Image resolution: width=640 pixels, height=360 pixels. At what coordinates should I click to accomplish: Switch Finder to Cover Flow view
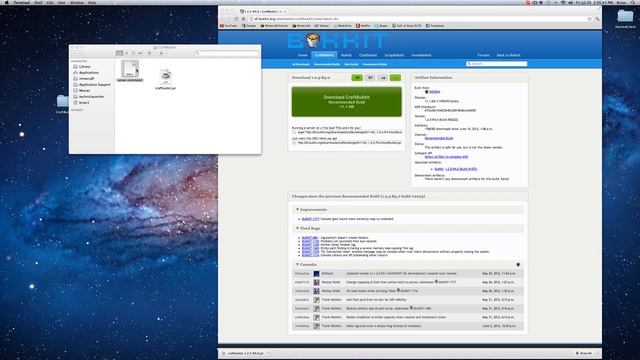(x=140, y=53)
